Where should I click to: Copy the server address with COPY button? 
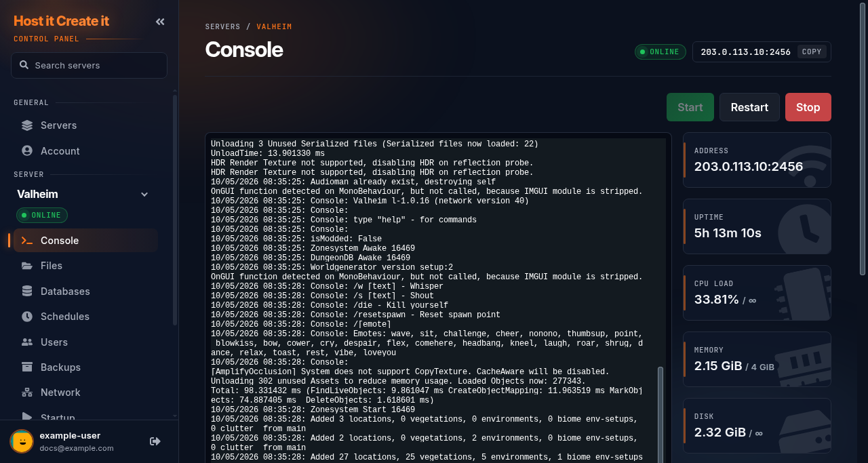[x=811, y=52]
